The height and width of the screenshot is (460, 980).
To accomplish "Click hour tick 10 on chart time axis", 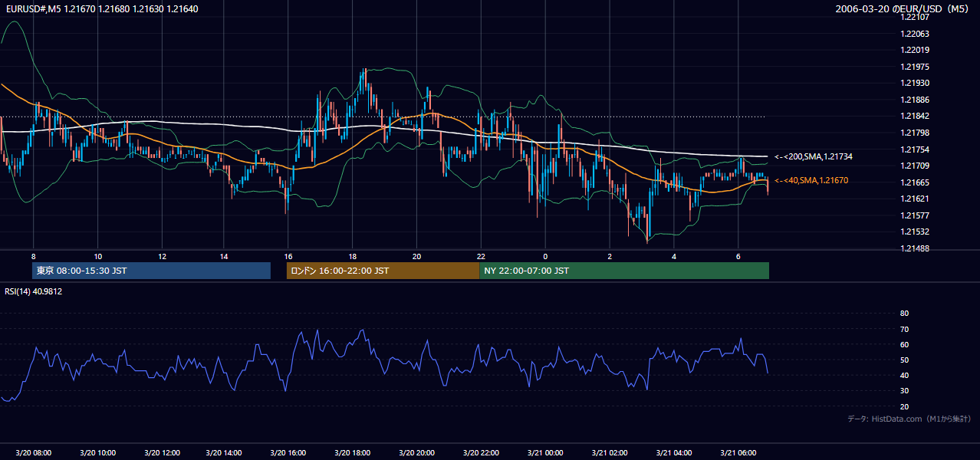I will click(x=97, y=255).
